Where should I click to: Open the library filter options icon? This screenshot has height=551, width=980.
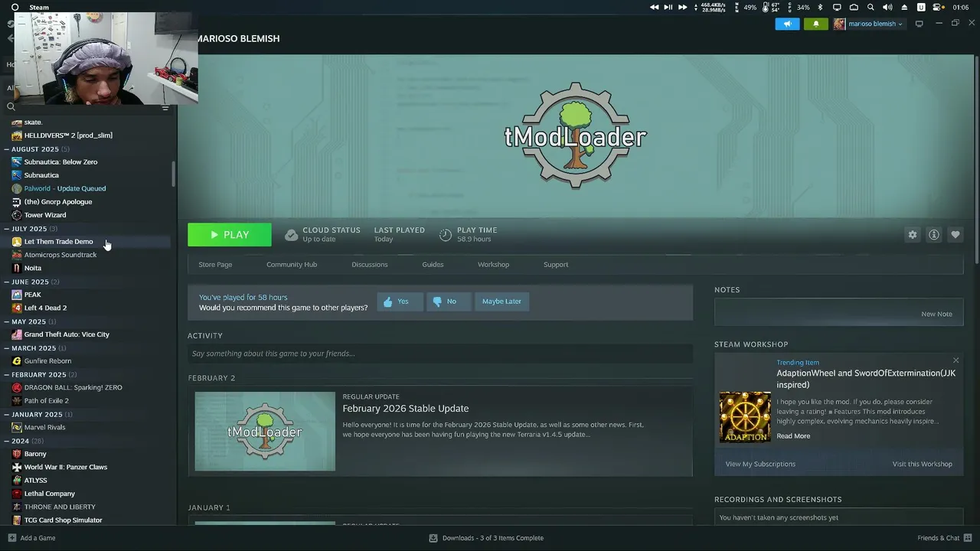coord(165,108)
